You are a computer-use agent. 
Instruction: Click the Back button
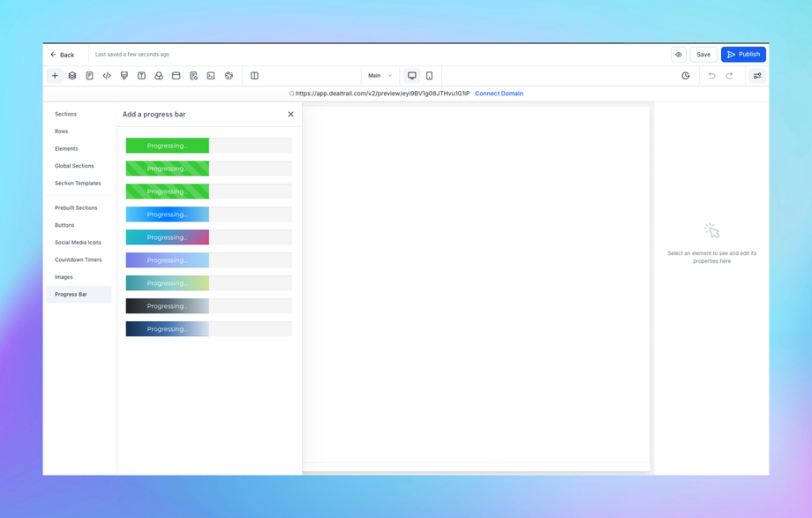click(x=62, y=55)
